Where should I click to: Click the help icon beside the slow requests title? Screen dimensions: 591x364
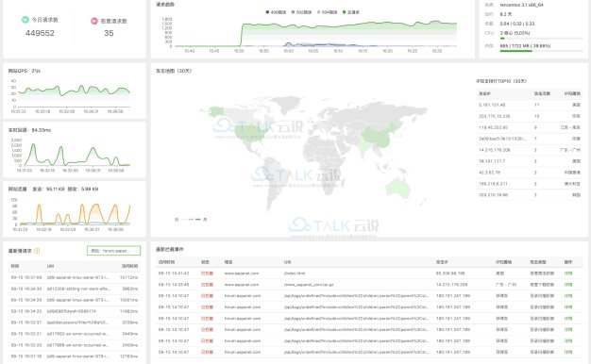37,251
